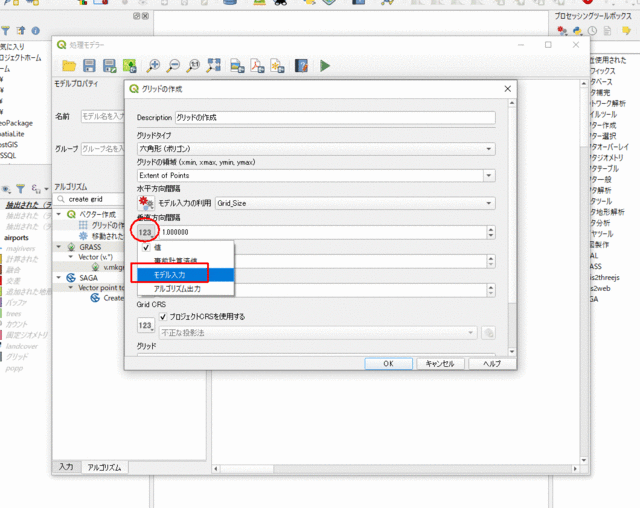The image size is (640, 508).
Task: Click the キャンセル button
Action: coord(440,363)
